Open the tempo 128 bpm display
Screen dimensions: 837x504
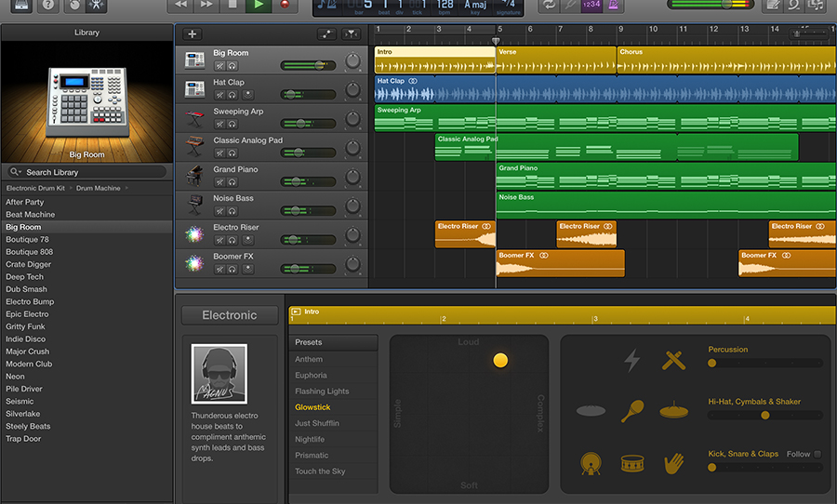coord(445,7)
